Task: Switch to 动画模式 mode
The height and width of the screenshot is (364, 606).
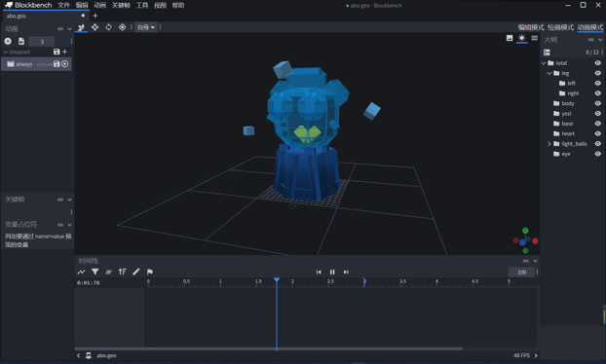Action: tap(590, 27)
